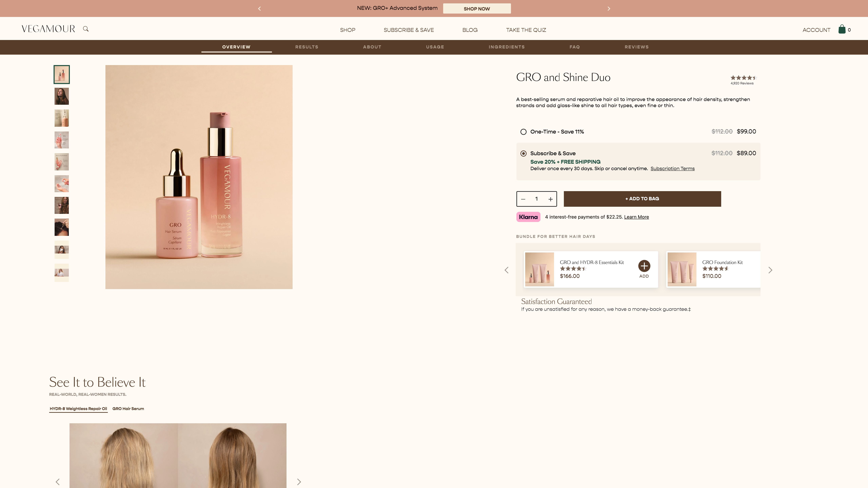Click the right arrow of the before-after slider
The height and width of the screenshot is (488, 868).
point(299,482)
